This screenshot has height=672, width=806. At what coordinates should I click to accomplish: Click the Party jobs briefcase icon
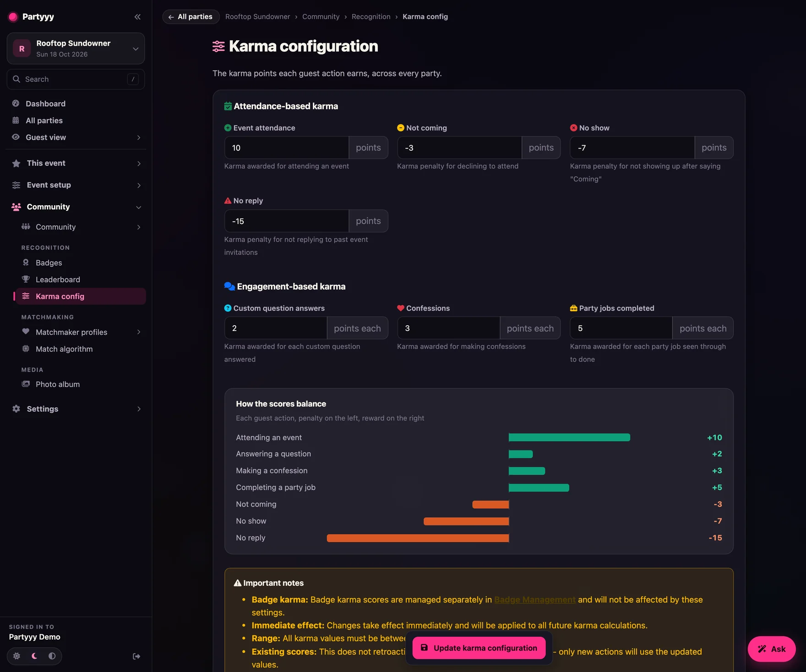tap(573, 308)
